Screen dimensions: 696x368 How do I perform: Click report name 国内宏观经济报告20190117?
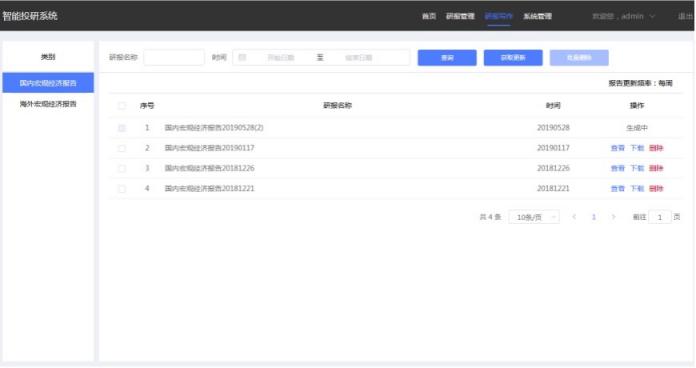(210, 148)
